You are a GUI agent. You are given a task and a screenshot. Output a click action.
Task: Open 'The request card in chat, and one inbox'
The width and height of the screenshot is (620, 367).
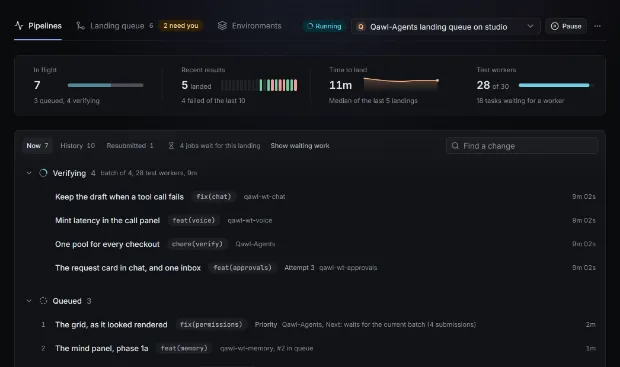tap(128, 268)
